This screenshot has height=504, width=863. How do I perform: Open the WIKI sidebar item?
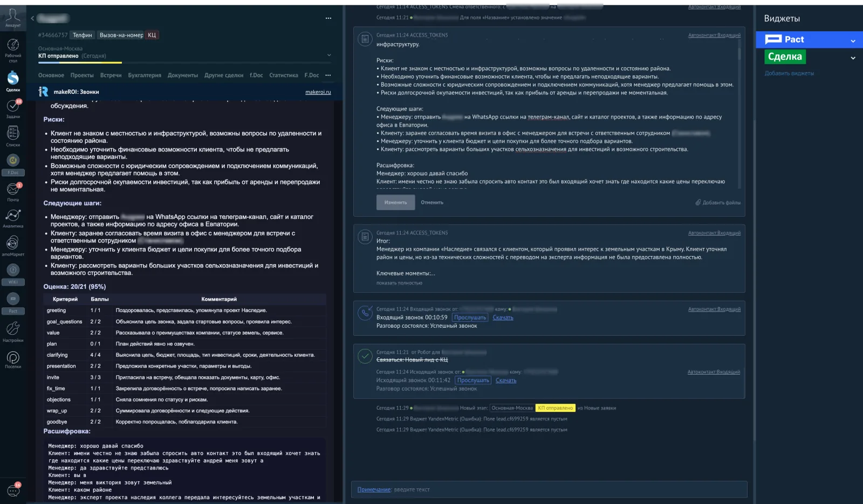(13, 274)
